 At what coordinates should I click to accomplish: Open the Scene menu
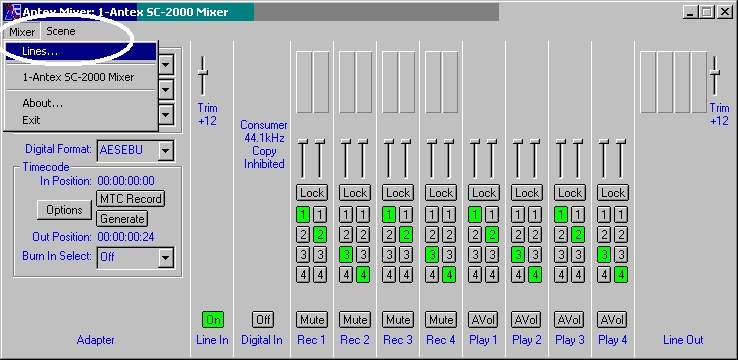pos(61,31)
